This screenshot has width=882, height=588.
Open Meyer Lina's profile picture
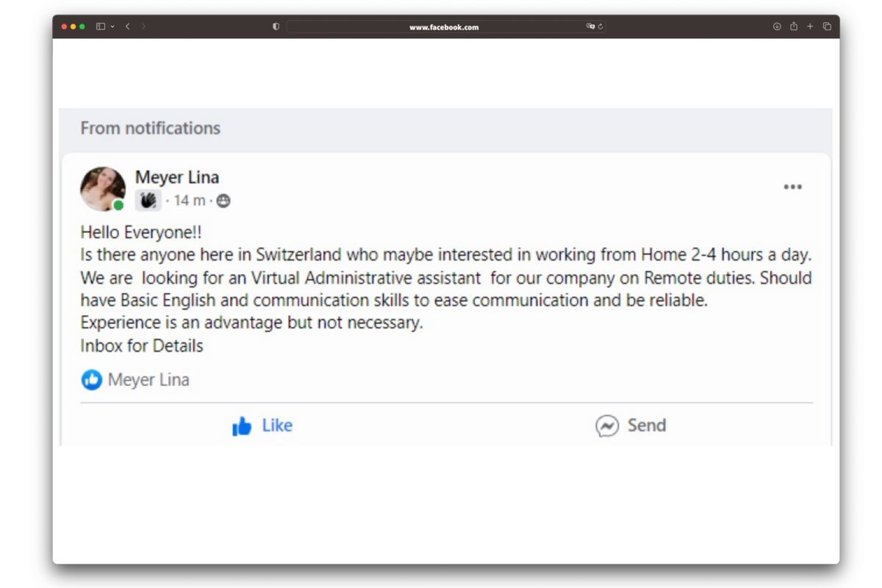(x=103, y=189)
